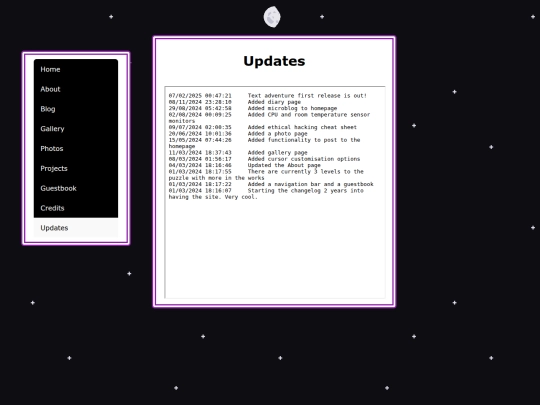The height and width of the screenshot is (405, 540).
Task: Click the moon icon at top
Action: tap(272, 17)
